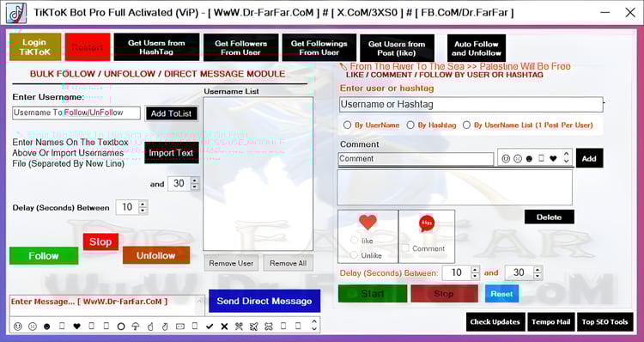Insert the sad face emoji in message bar
644x342 pixels.
pos(33,327)
